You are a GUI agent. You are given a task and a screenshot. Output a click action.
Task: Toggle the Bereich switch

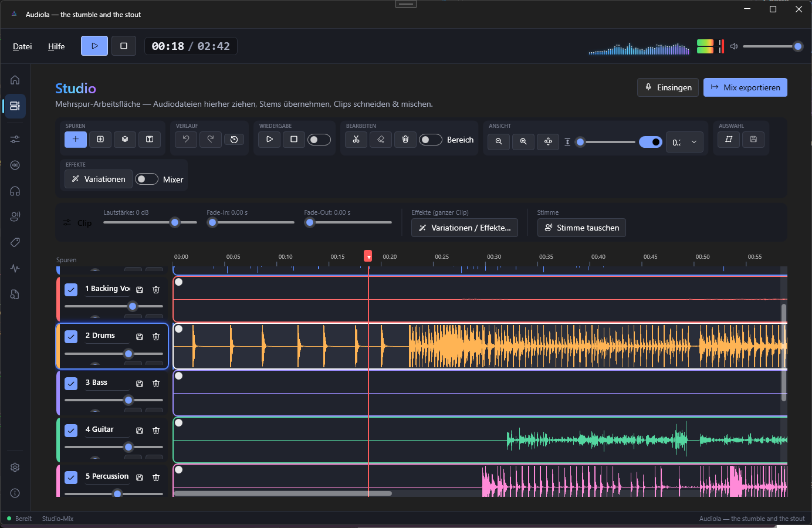coord(431,140)
